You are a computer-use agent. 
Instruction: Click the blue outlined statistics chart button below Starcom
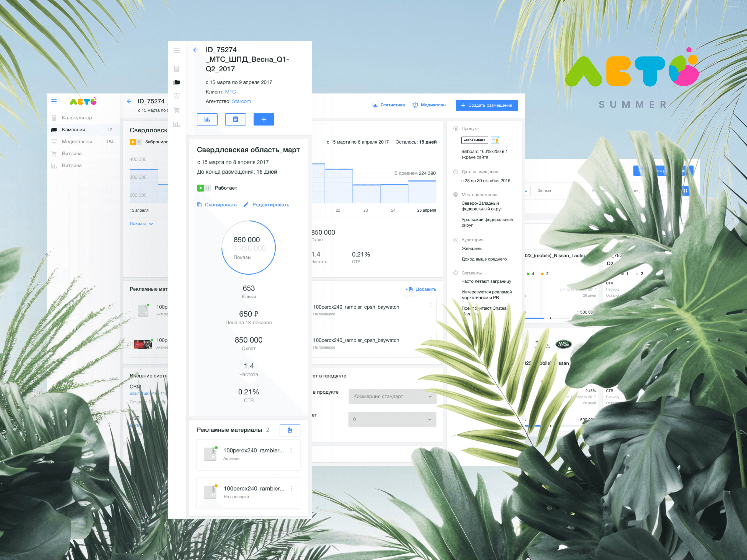pyautogui.click(x=207, y=119)
